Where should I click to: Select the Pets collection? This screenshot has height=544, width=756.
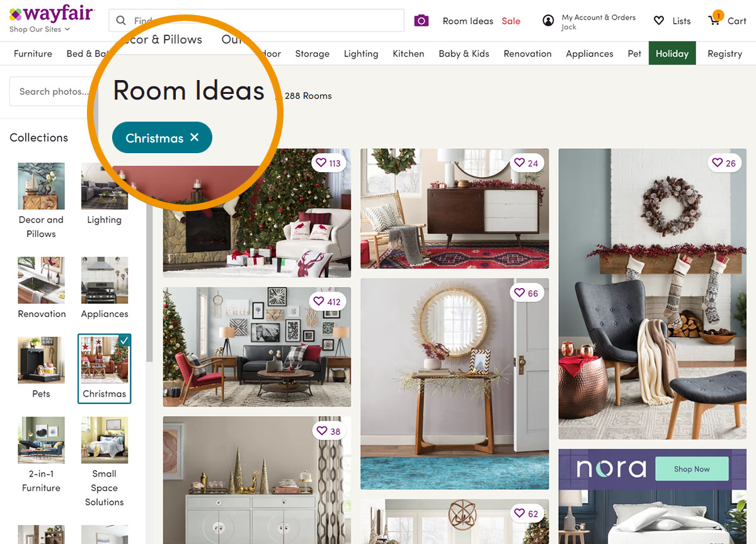coord(41,368)
